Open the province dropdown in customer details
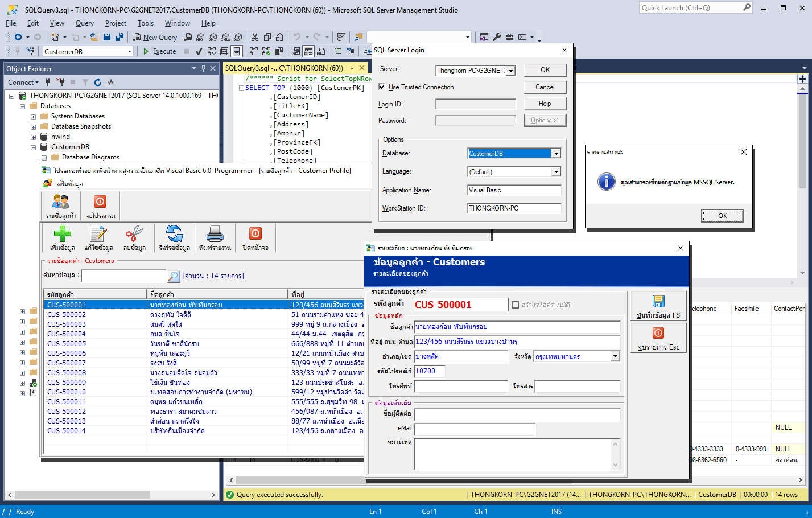This screenshot has height=518, width=812. click(x=615, y=357)
